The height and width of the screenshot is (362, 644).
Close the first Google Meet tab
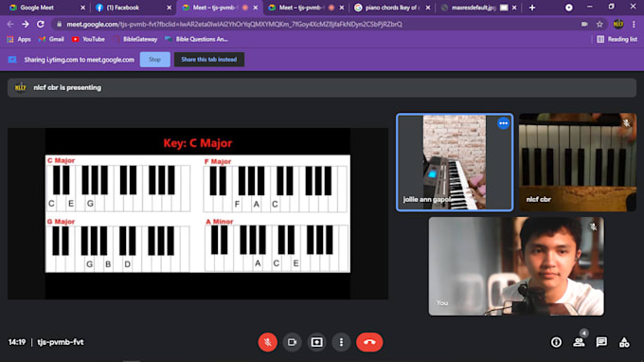coord(82,8)
